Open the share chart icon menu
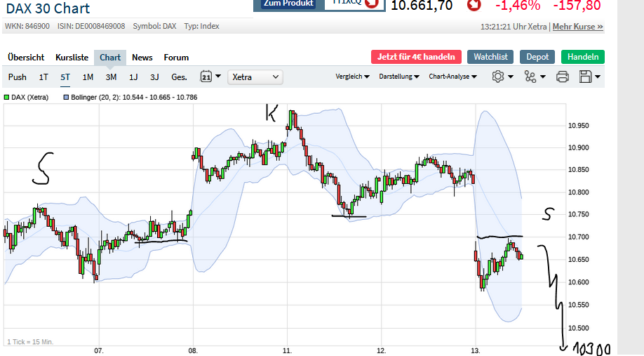This screenshot has width=644, height=356. click(x=530, y=77)
